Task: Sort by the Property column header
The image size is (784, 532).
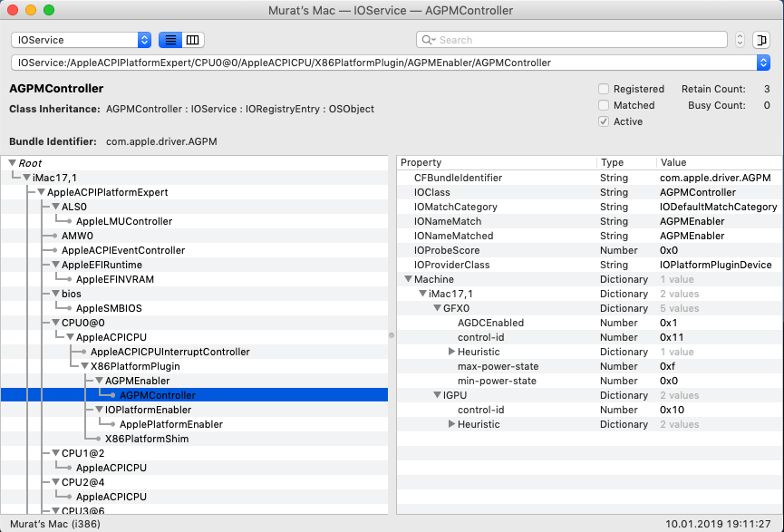Action: pos(497,162)
